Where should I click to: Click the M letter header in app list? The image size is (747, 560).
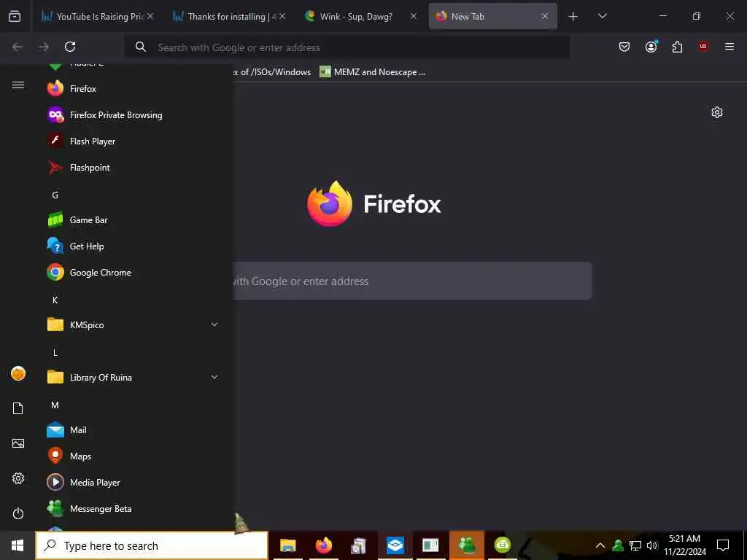55,405
